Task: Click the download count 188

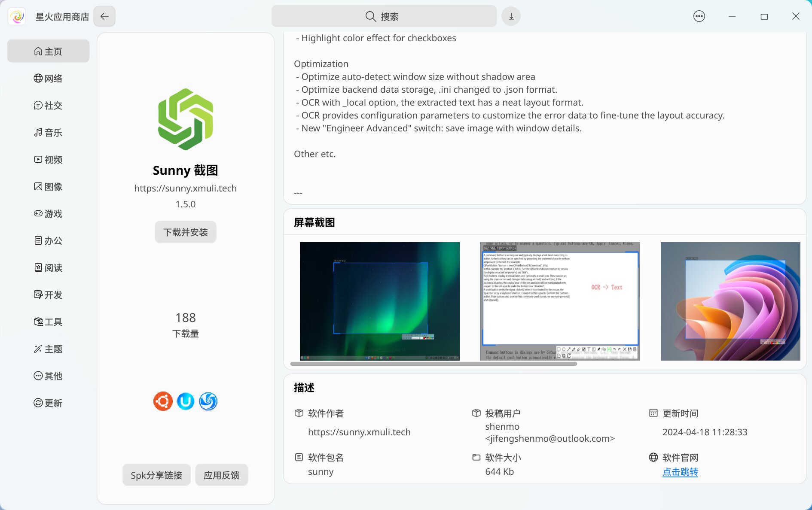Action: point(186,318)
